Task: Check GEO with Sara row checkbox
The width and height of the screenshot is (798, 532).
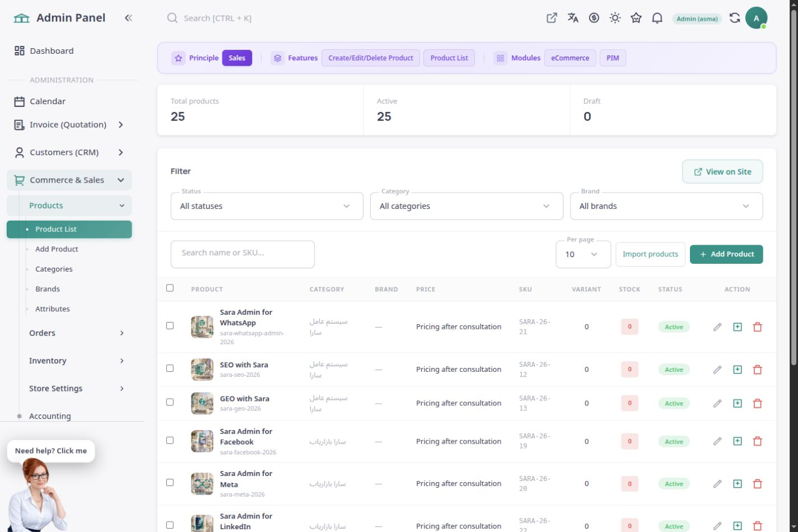Action: point(170,402)
